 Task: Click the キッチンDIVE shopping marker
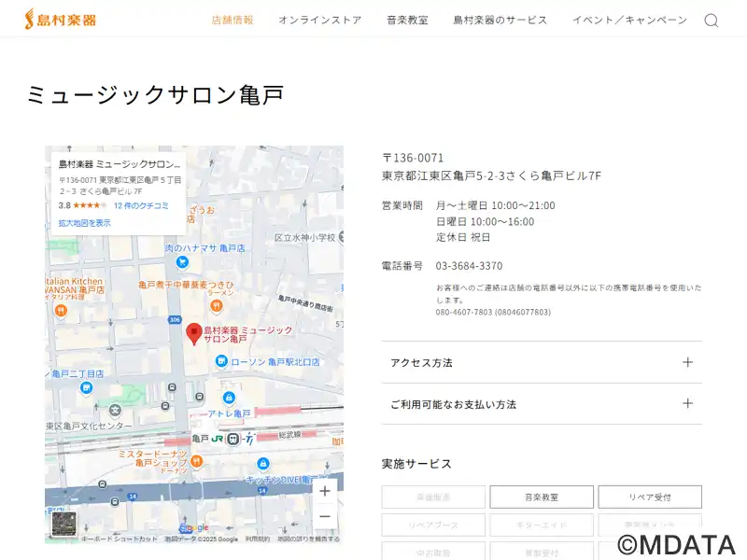(x=263, y=463)
